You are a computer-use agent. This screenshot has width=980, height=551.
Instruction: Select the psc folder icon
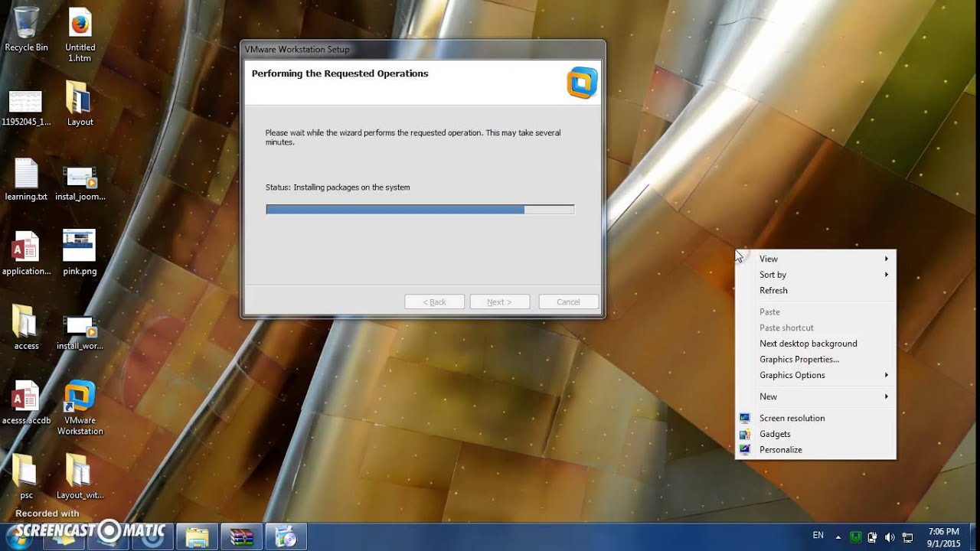pos(26,477)
